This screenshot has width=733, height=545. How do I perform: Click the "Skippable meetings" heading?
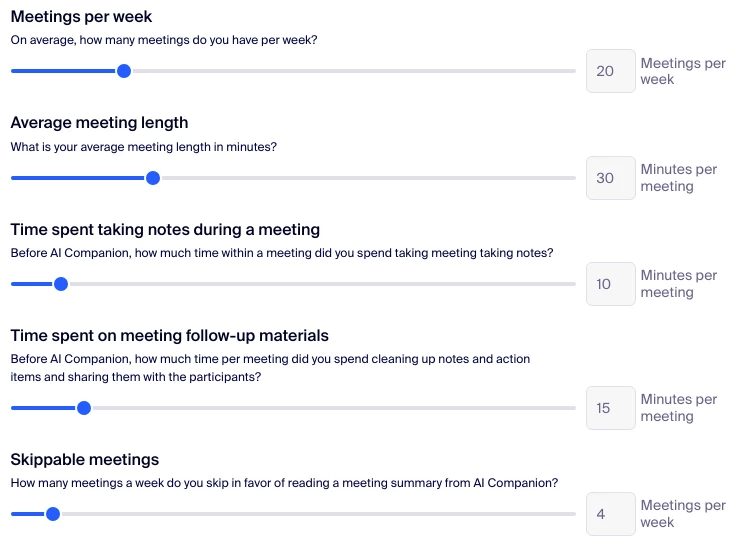pyautogui.click(x=85, y=460)
